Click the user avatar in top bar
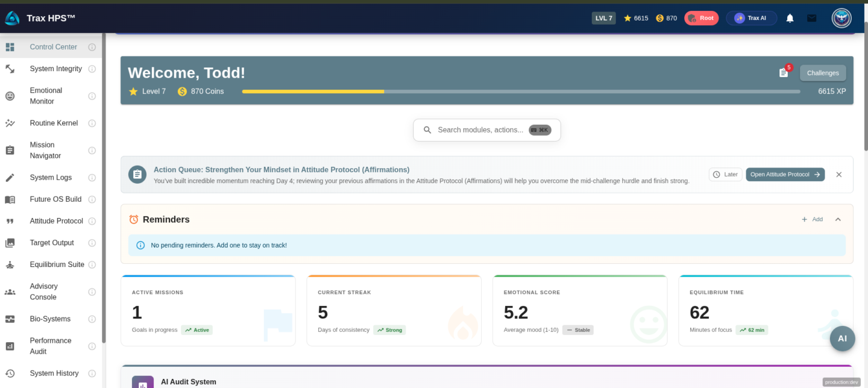The width and height of the screenshot is (868, 388). pos(841,18)
